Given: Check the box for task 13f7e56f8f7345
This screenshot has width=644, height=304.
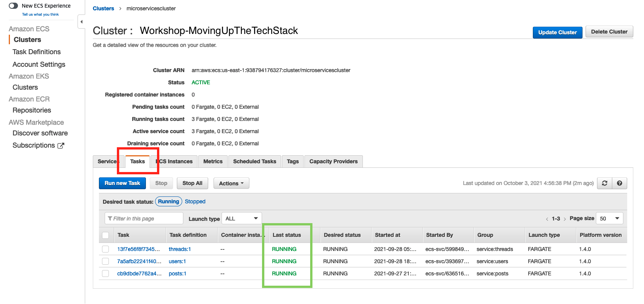Looking at the screenshot, I should coord(105,249).
